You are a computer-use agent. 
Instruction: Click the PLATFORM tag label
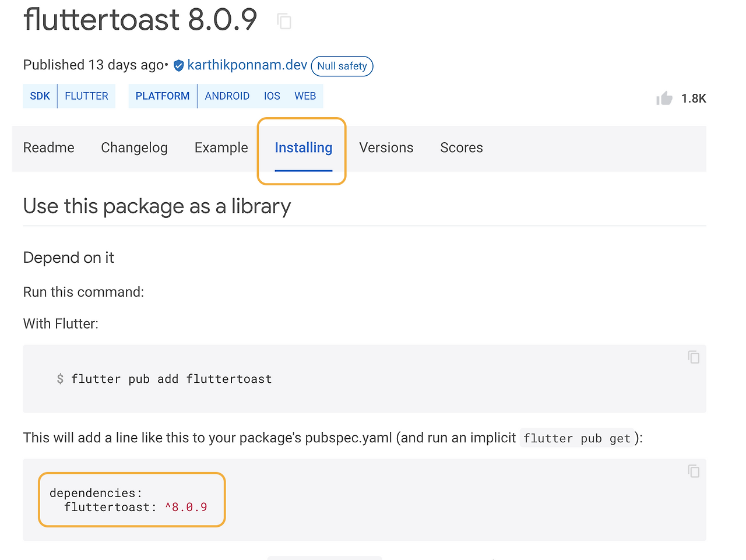click(163, 96)
